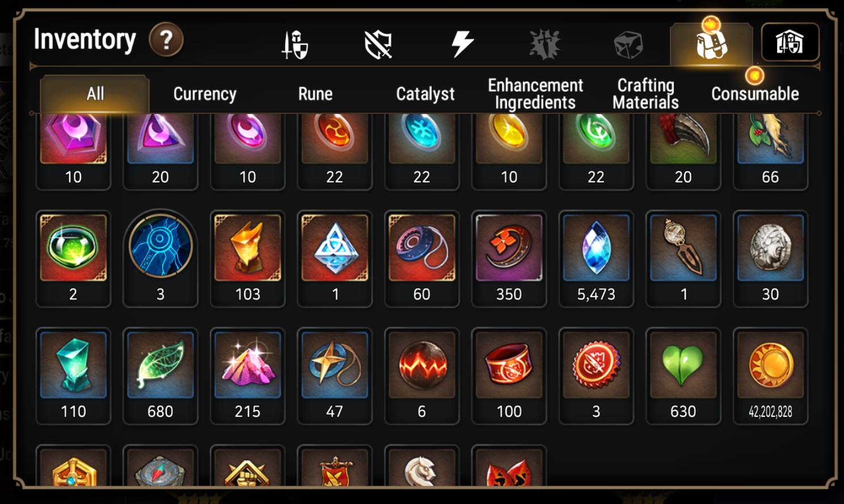Select the lightning bolt category icon
844x504 pixels.
tap(462, 44)
